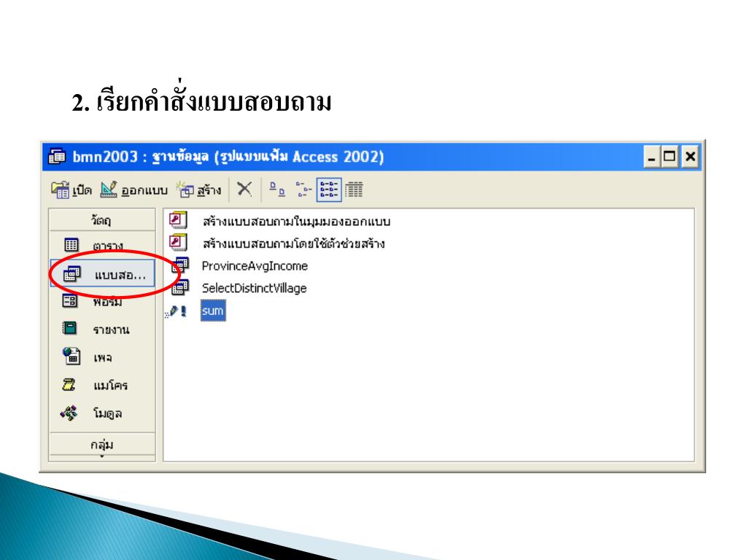Select the ProvinceAvgIncome query
Screen dimensions: 747x560
(255, 265)
